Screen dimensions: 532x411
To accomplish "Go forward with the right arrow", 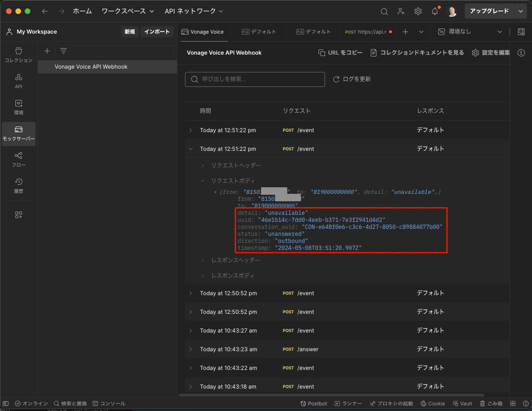I will click(61, 11).
